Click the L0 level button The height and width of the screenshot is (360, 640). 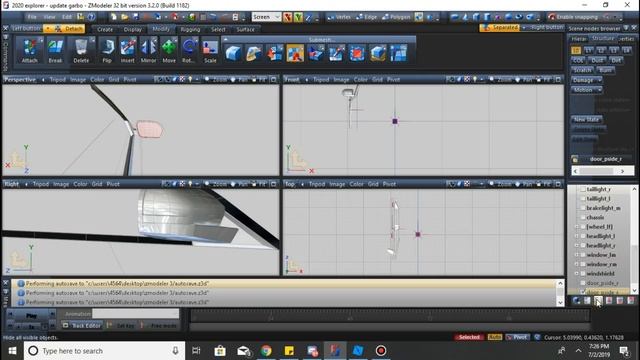tap(576, 50)
